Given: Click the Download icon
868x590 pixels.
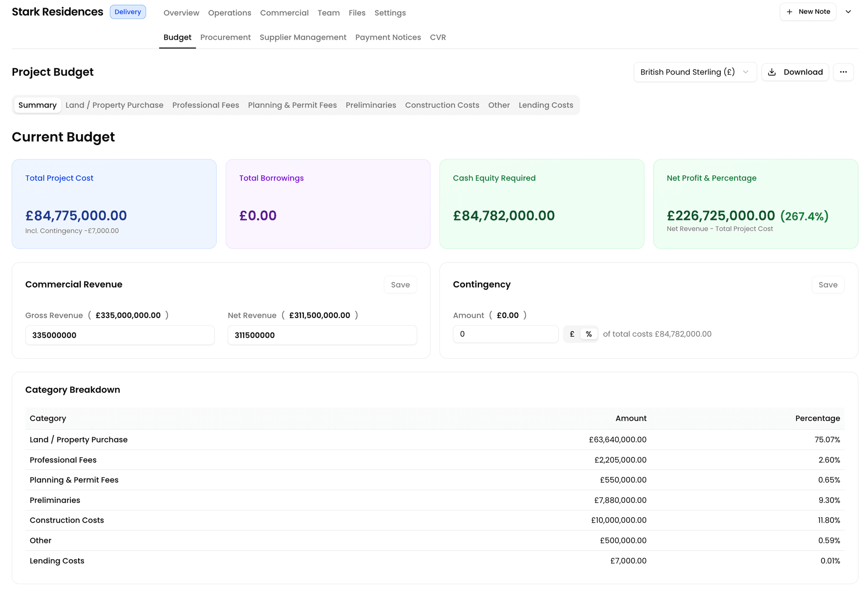Looking at the screenshot, I should (772, 72).
